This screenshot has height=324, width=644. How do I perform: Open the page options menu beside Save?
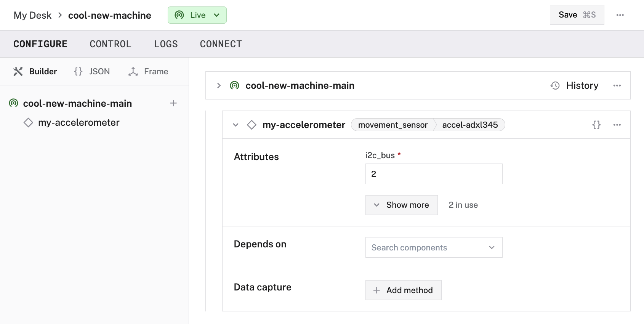(620, 15)
